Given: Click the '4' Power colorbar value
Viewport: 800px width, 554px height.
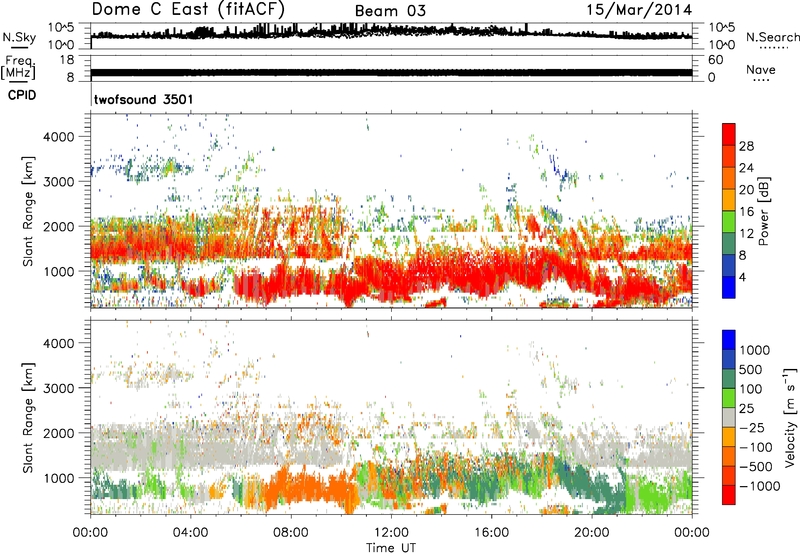Looking at the screenshot, I should (742, 277).
